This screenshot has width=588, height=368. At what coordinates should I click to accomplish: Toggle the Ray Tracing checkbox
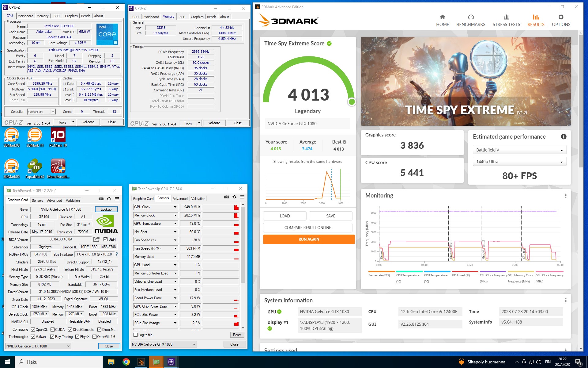[52, 337]
